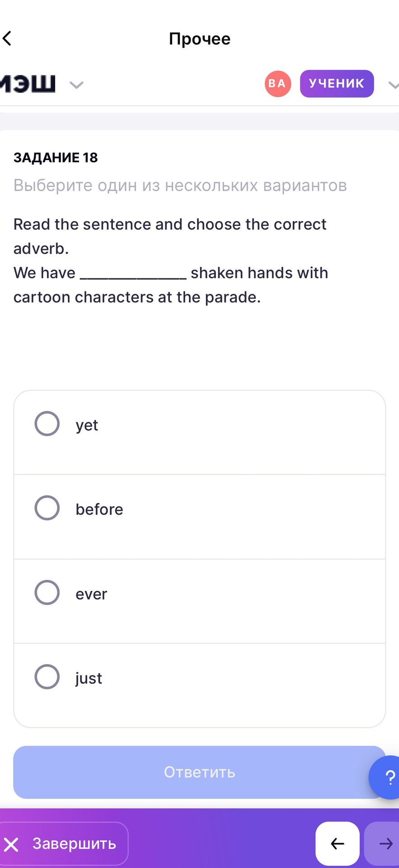
Task: Expand the МЭШ dropdown chevron
Action: [76, 85]
